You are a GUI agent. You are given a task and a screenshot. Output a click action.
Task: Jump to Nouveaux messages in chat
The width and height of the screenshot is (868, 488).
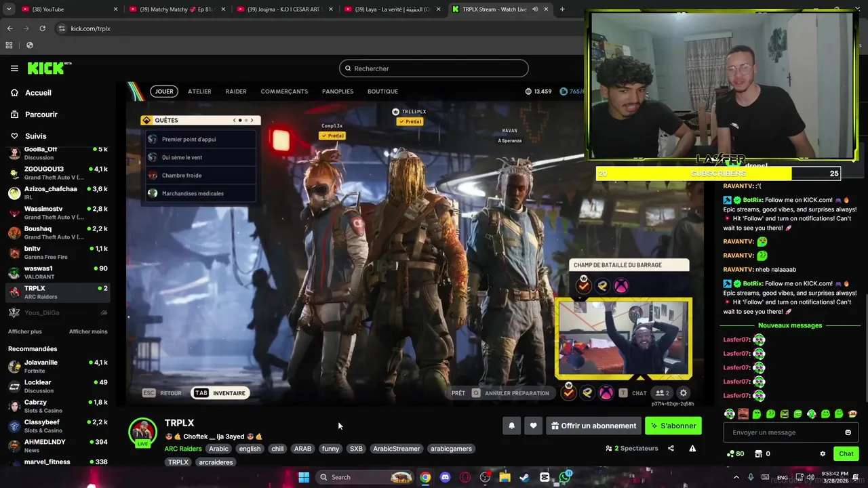790,325
